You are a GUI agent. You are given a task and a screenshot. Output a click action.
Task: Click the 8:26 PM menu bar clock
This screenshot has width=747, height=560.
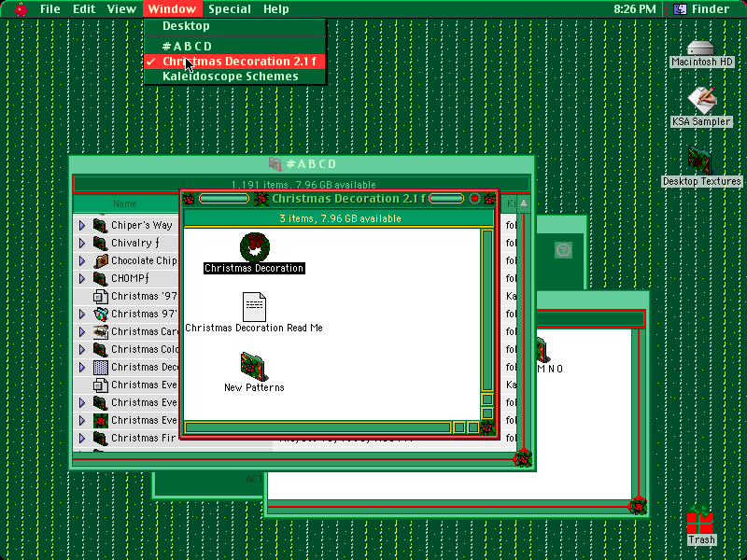(x=635, y=8)
